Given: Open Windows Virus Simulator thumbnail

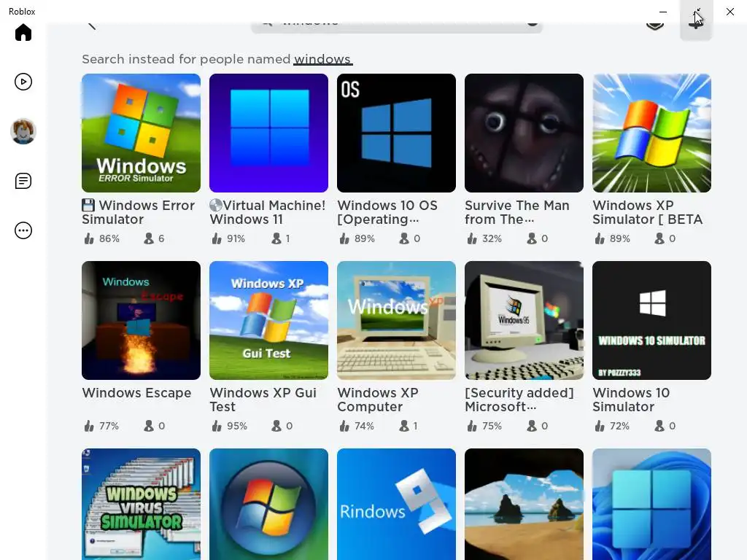Looking at the screenshot, I should (x=141, y=505).
